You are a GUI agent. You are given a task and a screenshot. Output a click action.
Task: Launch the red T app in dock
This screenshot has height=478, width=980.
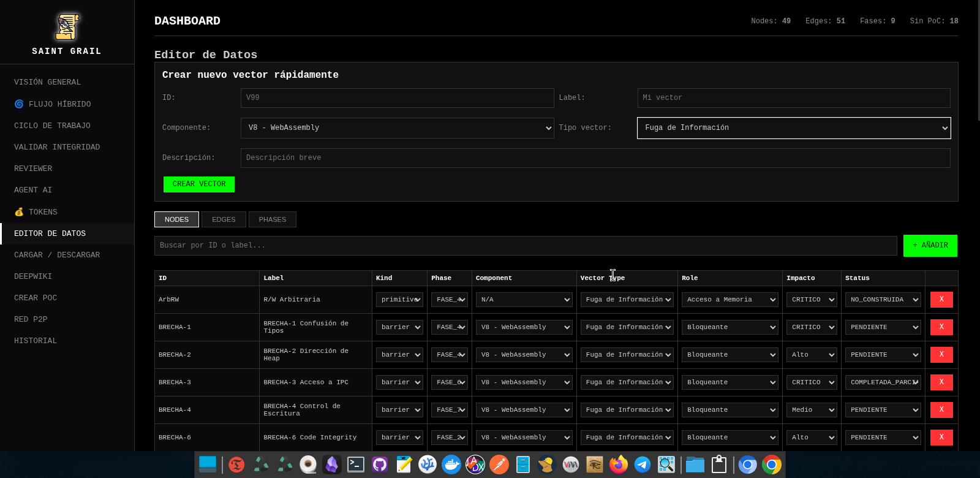(236, 465)
